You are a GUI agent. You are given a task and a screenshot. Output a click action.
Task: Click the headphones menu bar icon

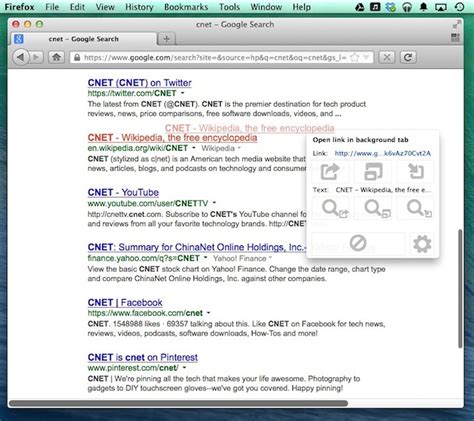tap(407, 7)
